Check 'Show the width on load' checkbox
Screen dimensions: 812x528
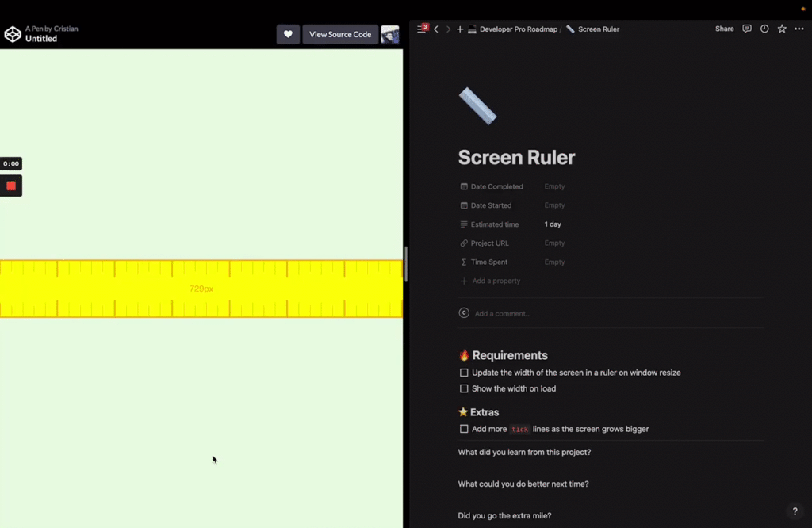[464, 388]
